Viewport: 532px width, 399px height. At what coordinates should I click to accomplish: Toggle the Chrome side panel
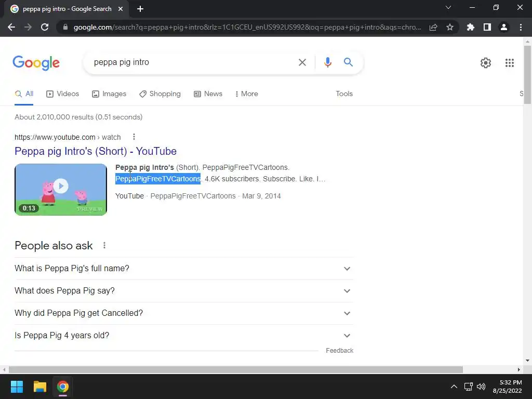[x=487, y=27]
